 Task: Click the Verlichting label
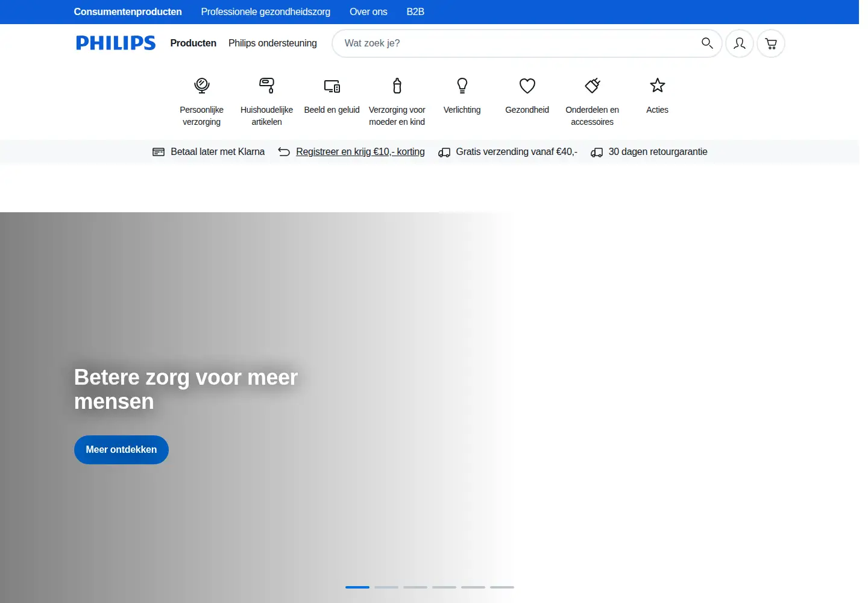462,110
